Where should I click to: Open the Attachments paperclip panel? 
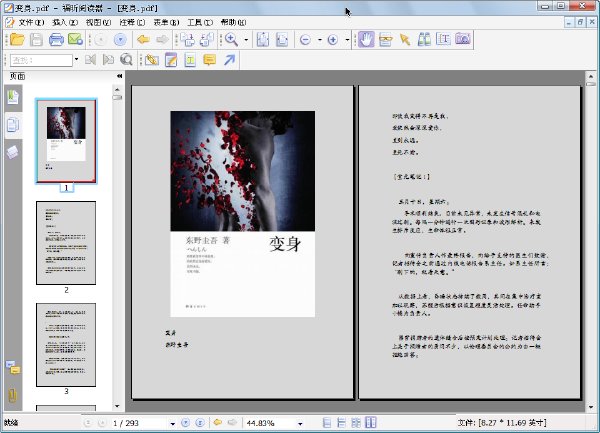pos(12,396)
